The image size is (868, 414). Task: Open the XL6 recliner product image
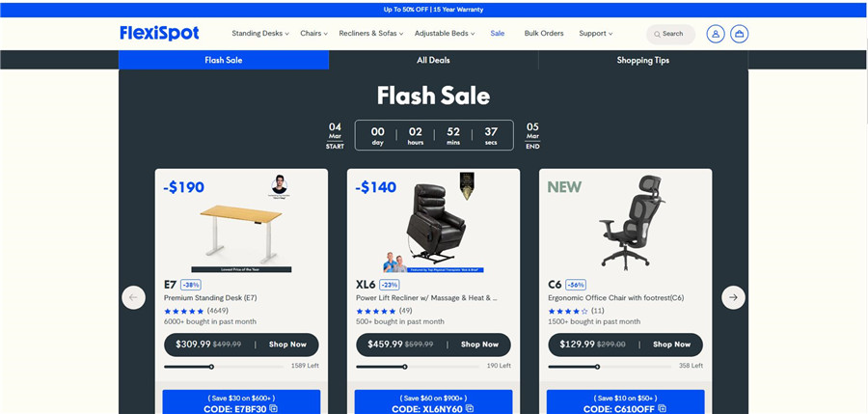click(x=433, y=223)
